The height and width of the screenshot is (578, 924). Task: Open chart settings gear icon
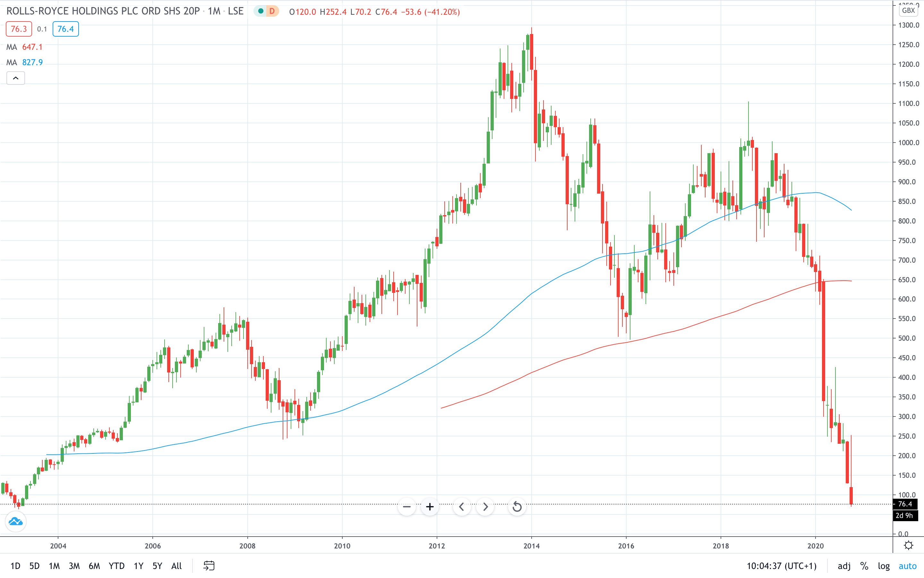click(909, 546)
